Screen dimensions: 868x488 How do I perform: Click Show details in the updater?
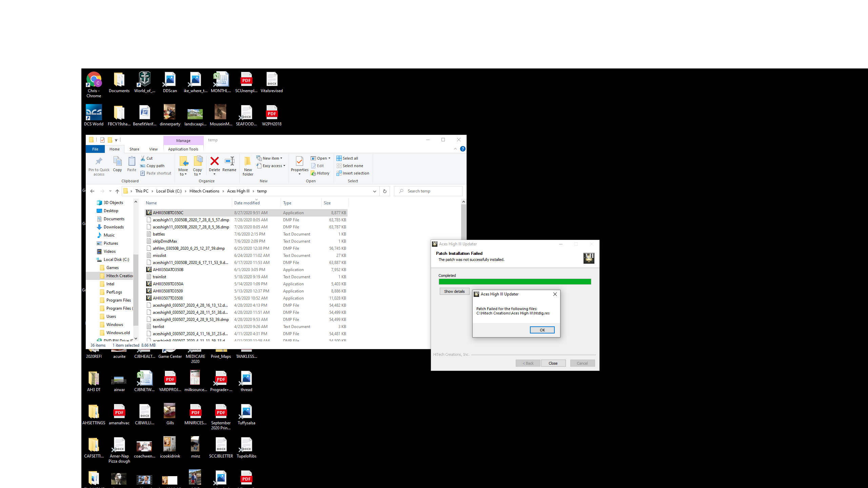454,291
